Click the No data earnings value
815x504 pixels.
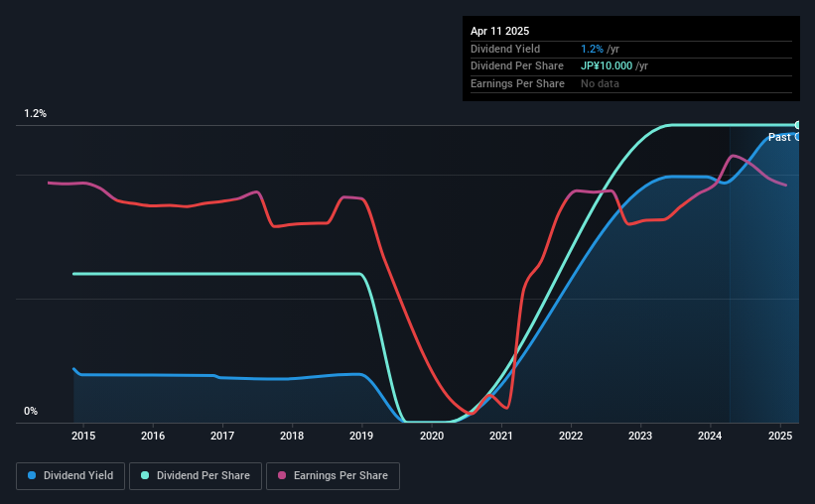600,83
